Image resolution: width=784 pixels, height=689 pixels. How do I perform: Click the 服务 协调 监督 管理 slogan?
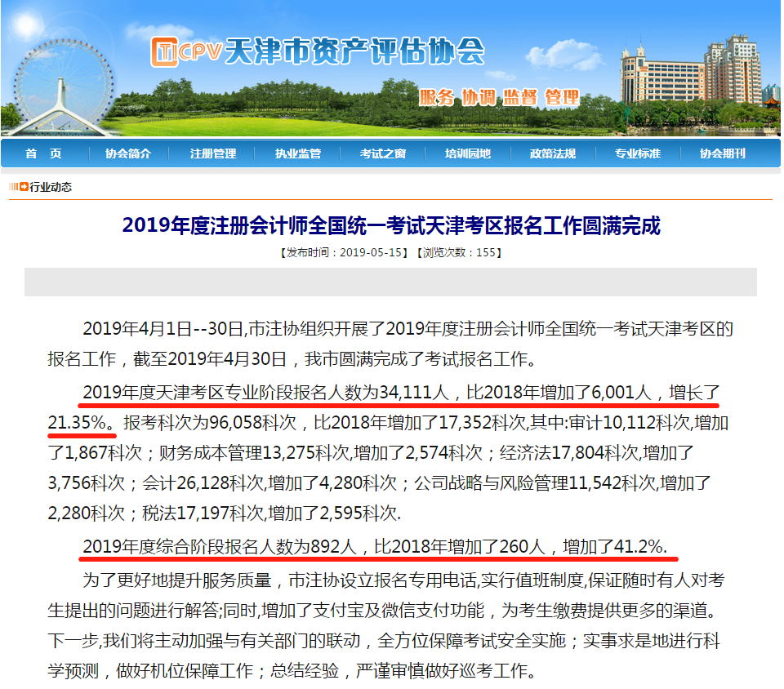tap(499, 97)
